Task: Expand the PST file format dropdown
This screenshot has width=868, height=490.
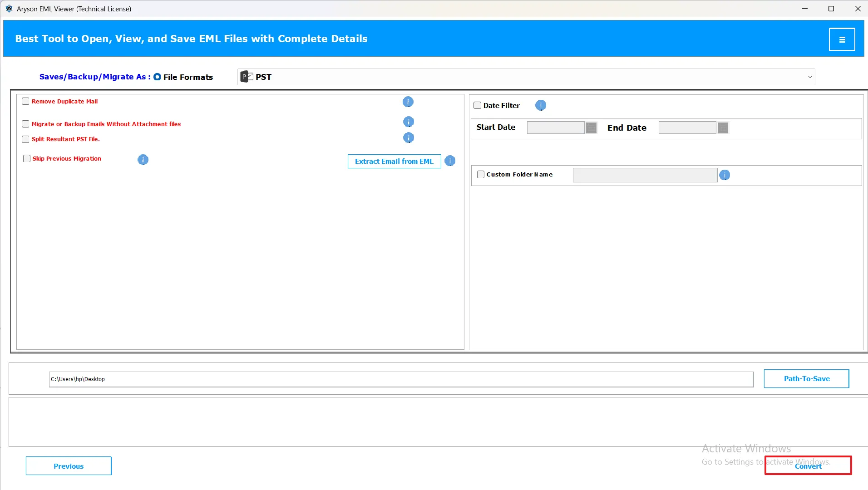Action: tap(809, 77)
